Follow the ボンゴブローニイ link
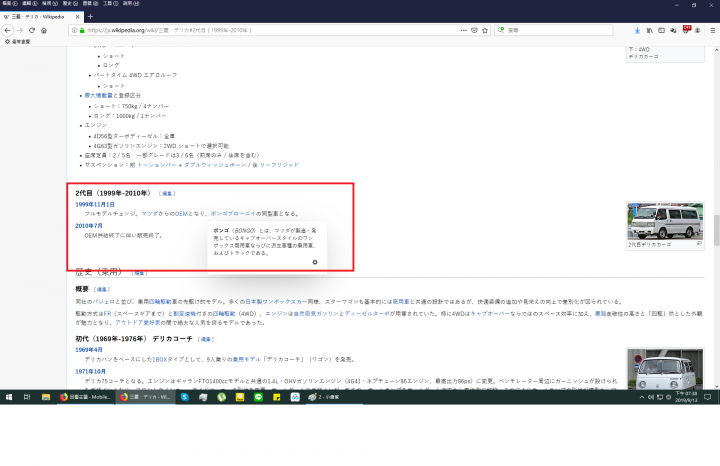 tap(233, 213)
